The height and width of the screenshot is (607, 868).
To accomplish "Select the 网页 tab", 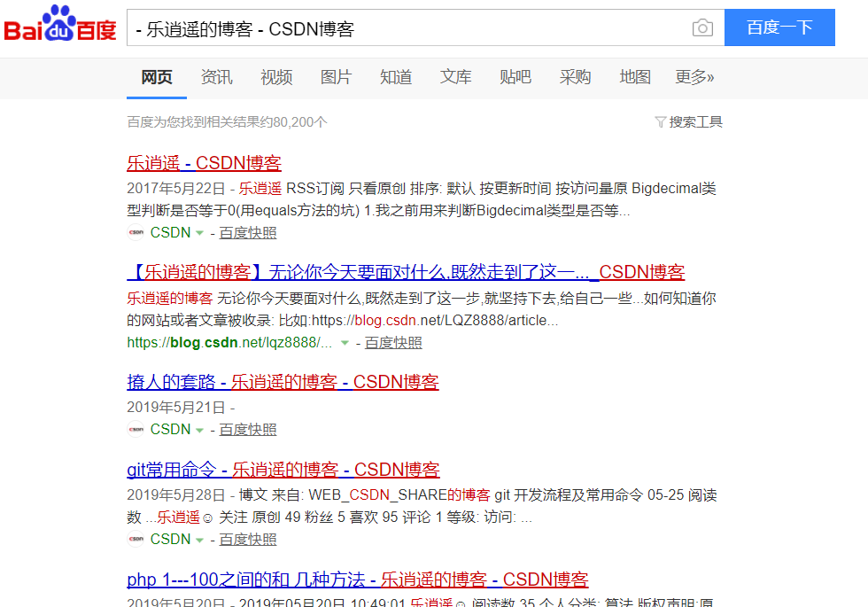I will [x=157, y=77].
